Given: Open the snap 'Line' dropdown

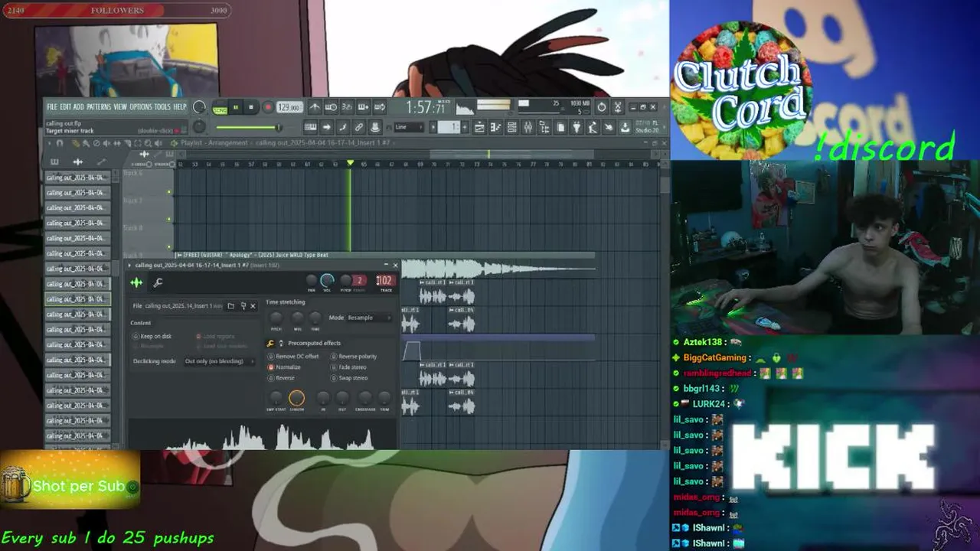Looking at the screenshot, I should click(x=409, y=127).
